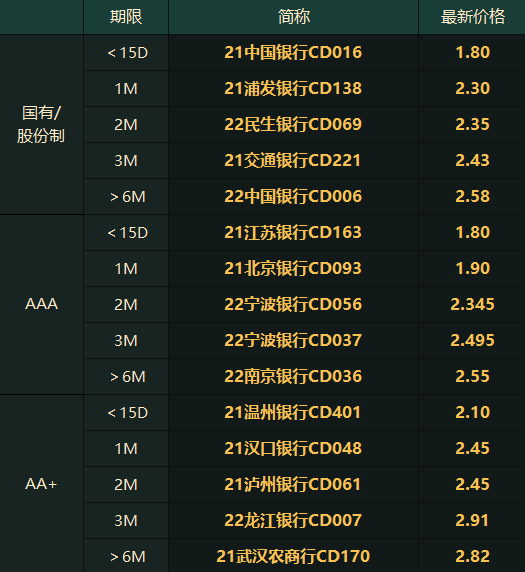Open 22南京银行CD036 details
Screen dimensions: 525x572
(293, 376)
